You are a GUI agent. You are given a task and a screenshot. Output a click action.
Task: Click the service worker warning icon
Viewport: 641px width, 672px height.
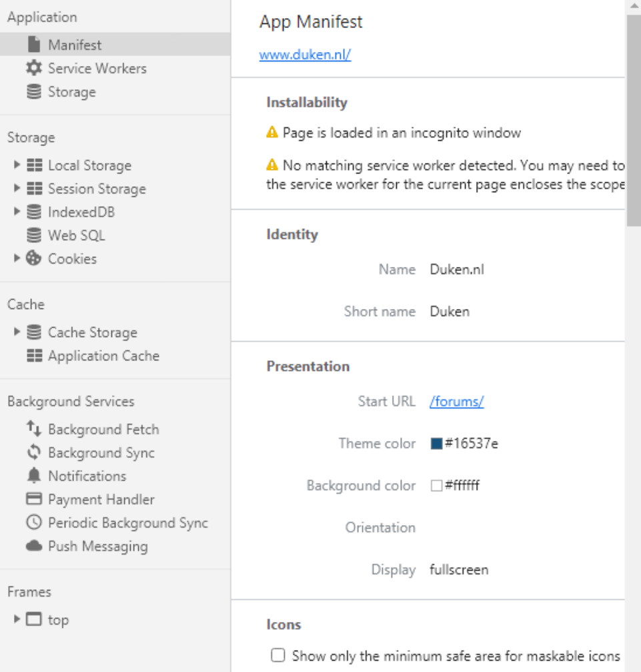coord(272,165)
